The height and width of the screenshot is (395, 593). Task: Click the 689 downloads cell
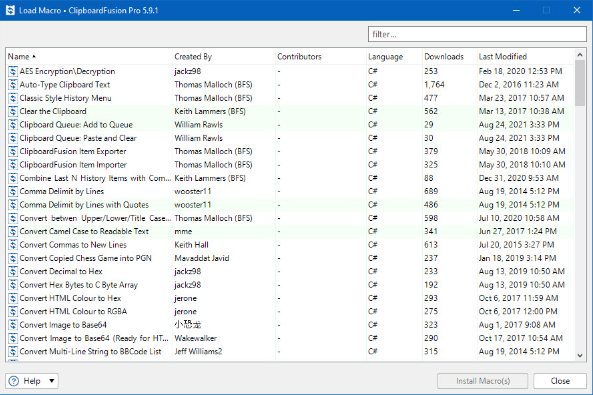click(431, 191)
